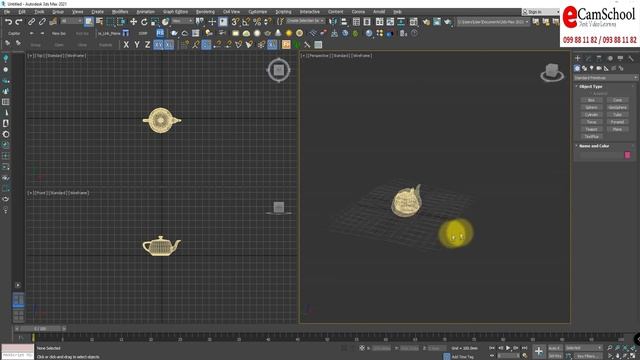Open the Modifiers menu
Image resolution: width=640 pixels, height=360 pixels.
click(120, 12)
